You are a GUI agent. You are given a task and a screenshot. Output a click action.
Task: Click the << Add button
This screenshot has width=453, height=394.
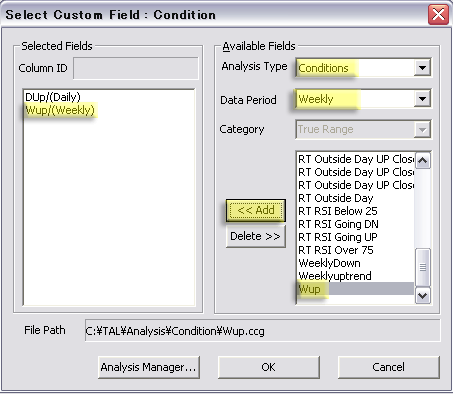click(x=256, y=210)
